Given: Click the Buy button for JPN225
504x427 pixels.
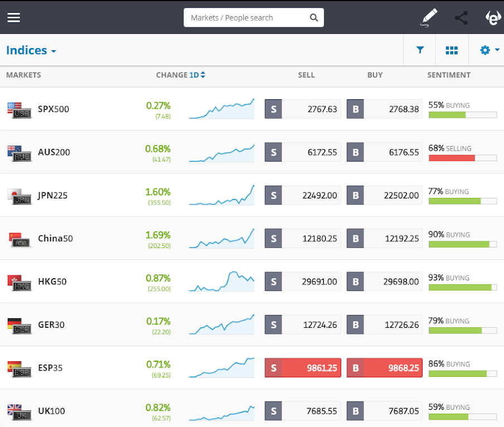Looking at the screenshot, I should click(385, 195).
